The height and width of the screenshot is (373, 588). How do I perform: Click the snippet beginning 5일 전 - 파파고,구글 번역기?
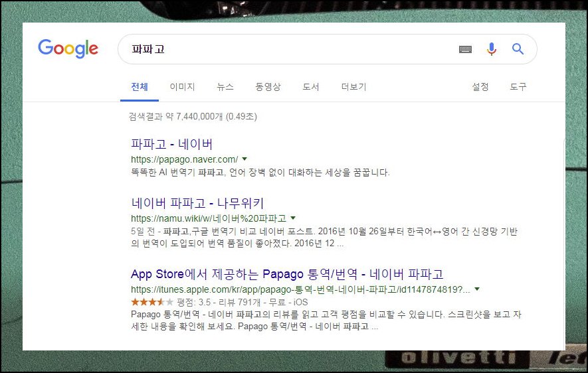click(x=324, y=237)
